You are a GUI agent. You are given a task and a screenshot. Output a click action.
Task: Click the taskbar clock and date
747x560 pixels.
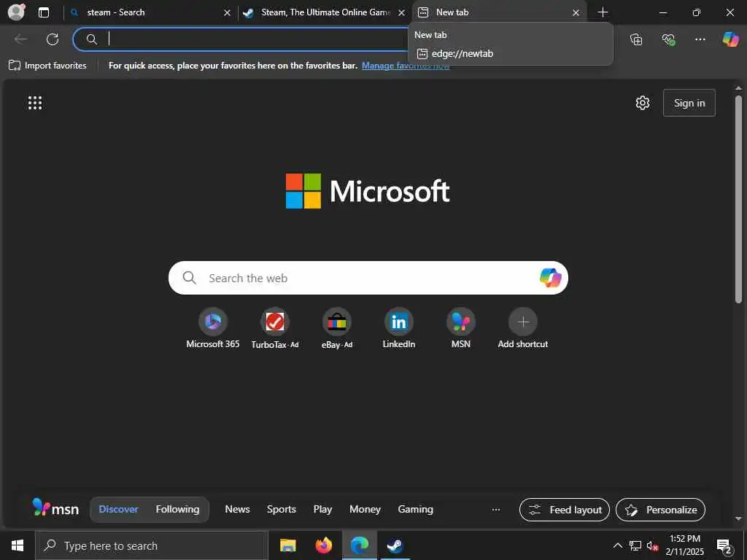[x=684, y=545]
